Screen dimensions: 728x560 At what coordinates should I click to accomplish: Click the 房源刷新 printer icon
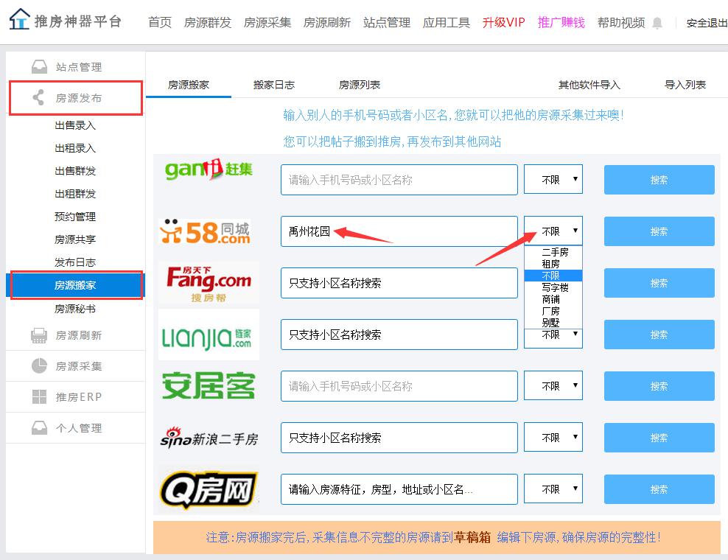[x=39, y=335]
